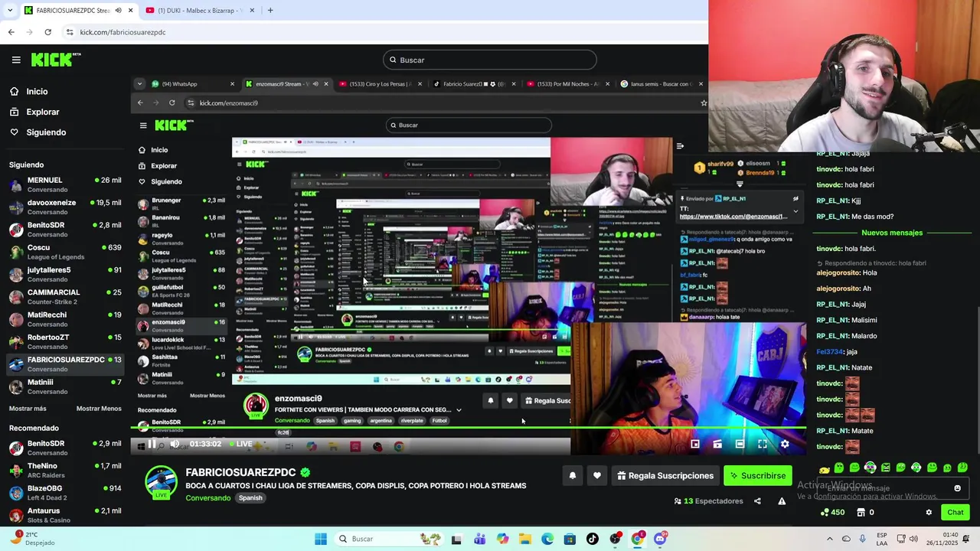Image resolution: width=980 pixels, height=551 pixels.
Task: Open the nested tab list dropdown in shared screen
Action: tap(139, 84)
